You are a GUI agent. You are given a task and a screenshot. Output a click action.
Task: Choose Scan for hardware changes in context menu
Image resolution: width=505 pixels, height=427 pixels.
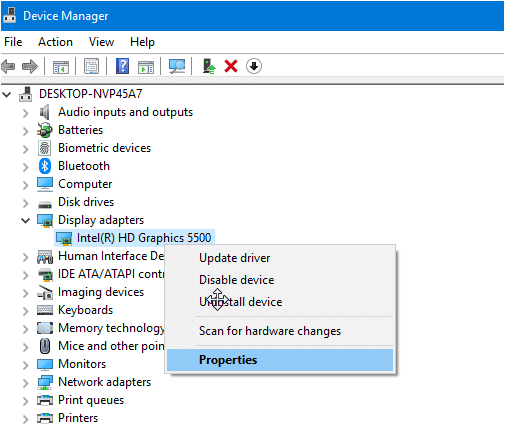coord(280,331)
